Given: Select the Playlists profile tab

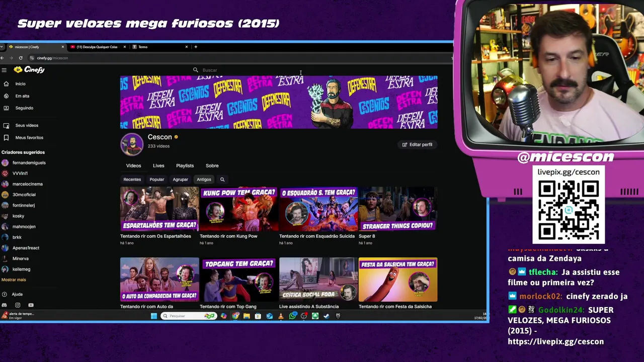Looking at the screenshot, I should point(185,165).
